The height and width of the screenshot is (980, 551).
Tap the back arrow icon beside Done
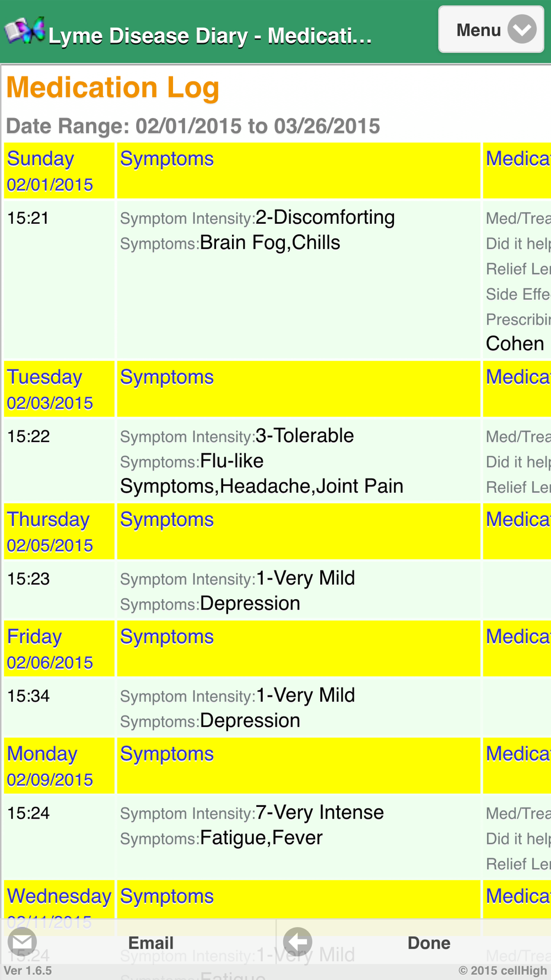coord(298,942)
